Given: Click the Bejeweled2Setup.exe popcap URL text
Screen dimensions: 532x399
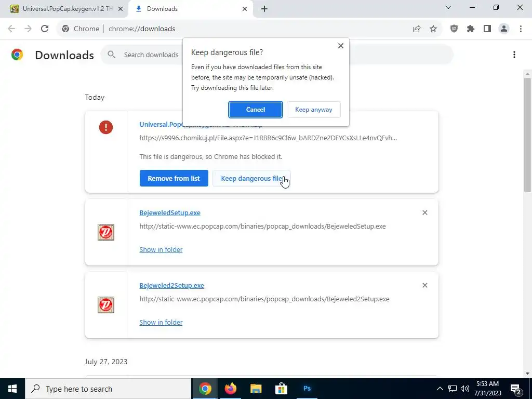Looking at the screenshot, I should tap(264, 299).
